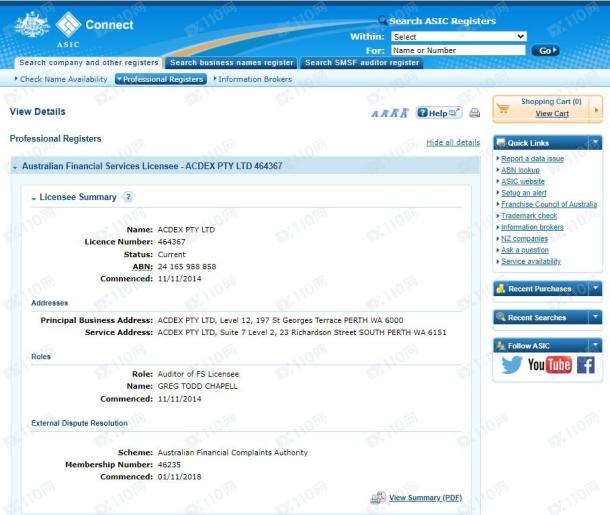
Task: Click Ask a question link
Action: click(525, 250)
